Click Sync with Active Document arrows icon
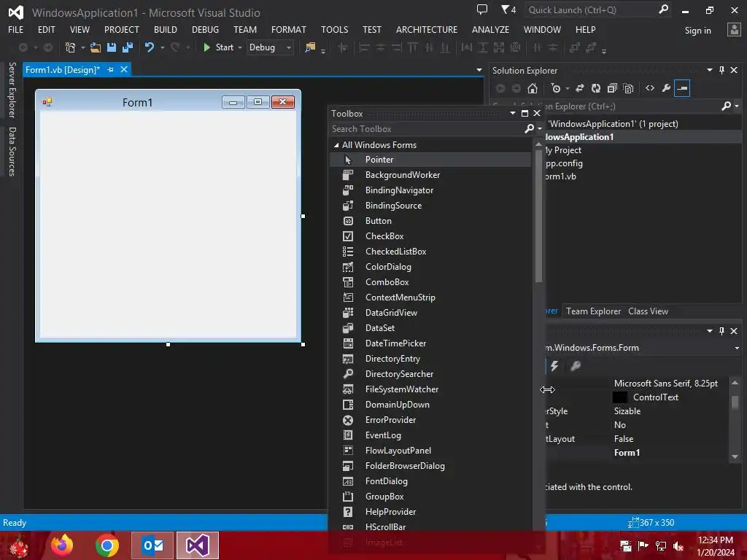The width and height of the screenshot is (747, 560). pyautogui.click(x=580, y=88)
